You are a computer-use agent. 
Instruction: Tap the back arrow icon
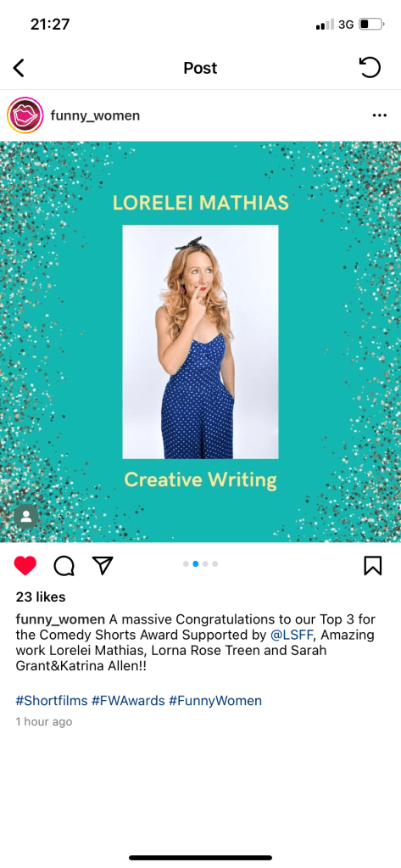tap(19, 68)
